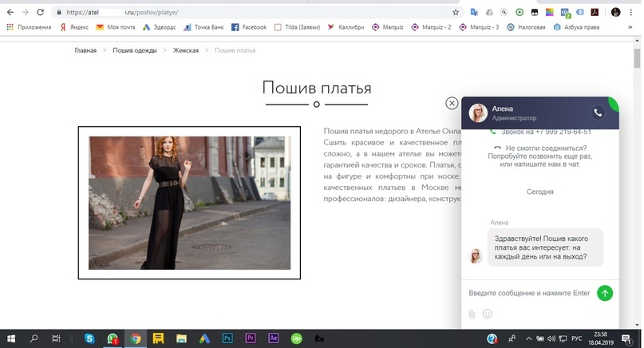Open the Коллибри bookmark
Image resolution: width=644 pixels, height=348 pixels.
[x=346, y=27]
